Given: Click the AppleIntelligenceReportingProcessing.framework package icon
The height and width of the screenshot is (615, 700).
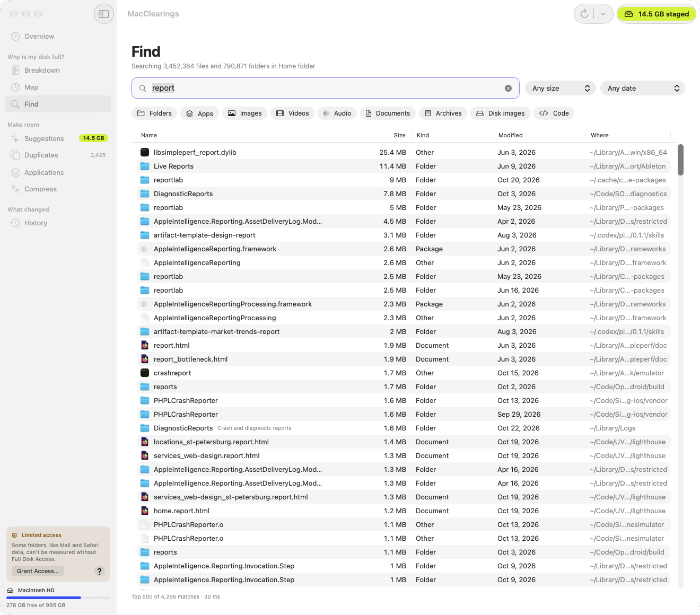Looking at the screenshot, I should click(x=145, y=304).
